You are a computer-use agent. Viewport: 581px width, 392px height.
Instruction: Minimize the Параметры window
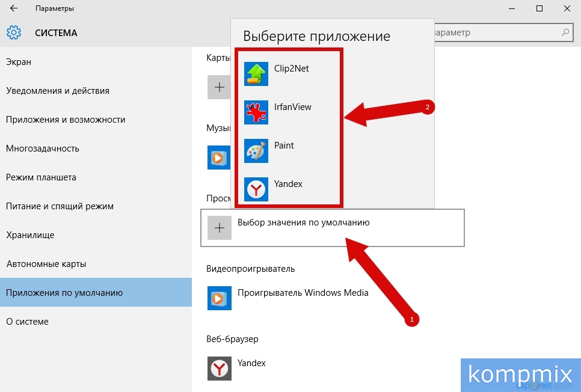click(x=512, y=8)
